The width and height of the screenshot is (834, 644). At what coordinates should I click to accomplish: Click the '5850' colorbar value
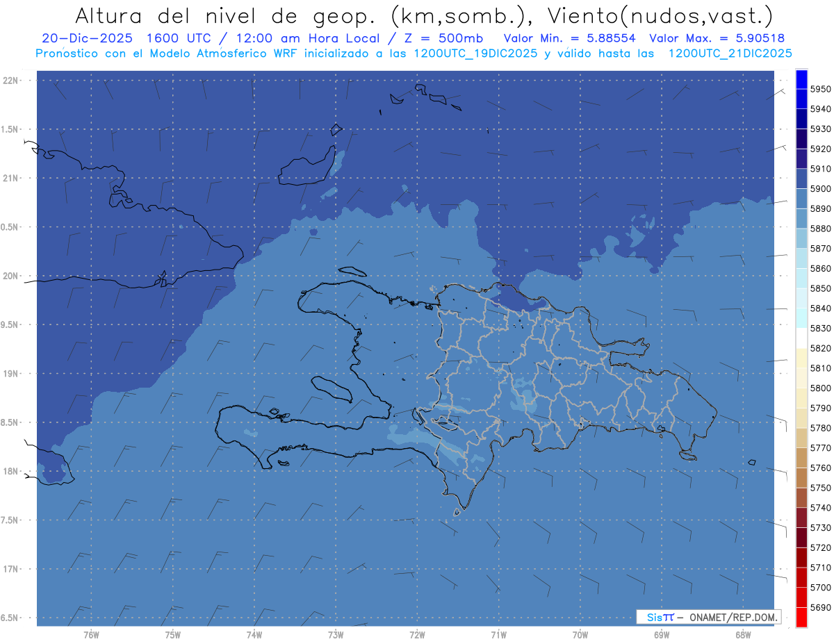point(821,288)
